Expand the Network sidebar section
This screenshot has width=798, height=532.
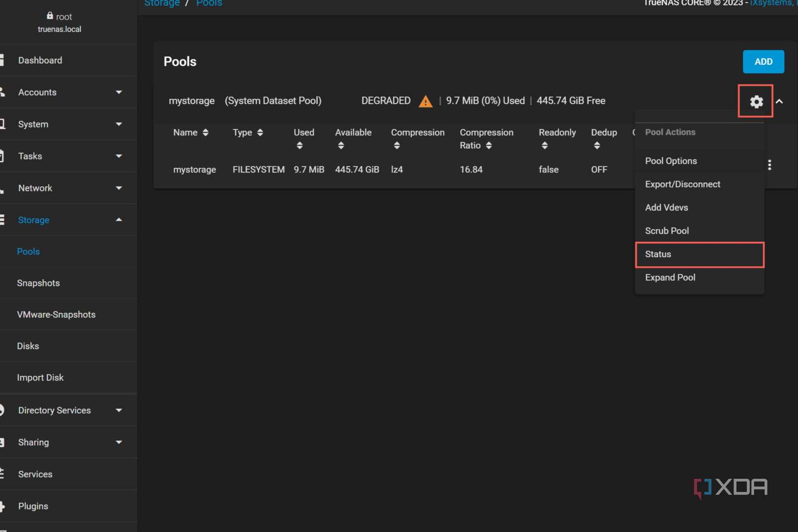68,188
